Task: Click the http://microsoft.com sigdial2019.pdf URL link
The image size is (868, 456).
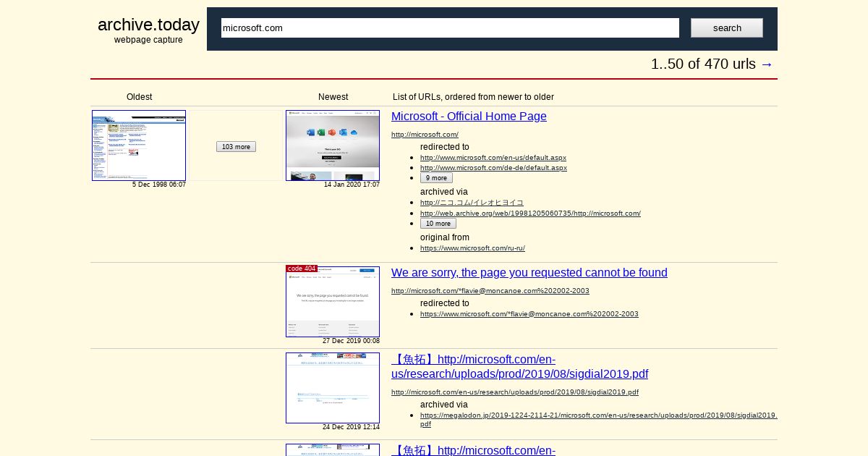Action: 515,392
